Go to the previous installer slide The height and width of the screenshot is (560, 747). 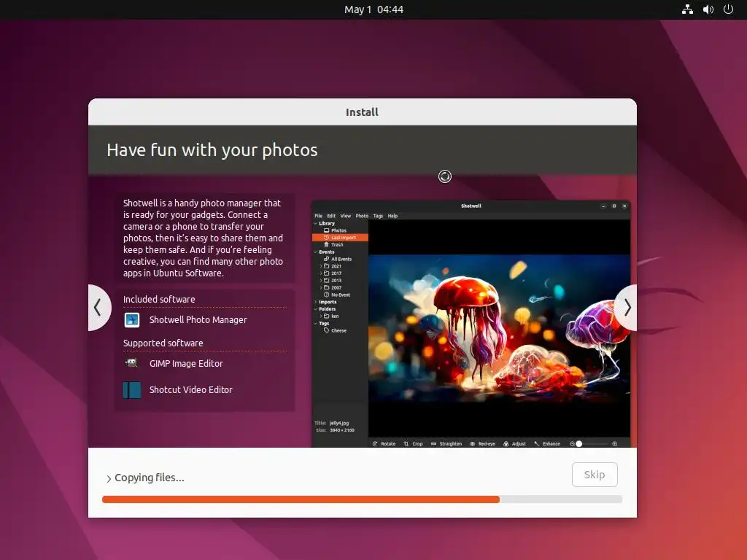(x=98, y=308)
